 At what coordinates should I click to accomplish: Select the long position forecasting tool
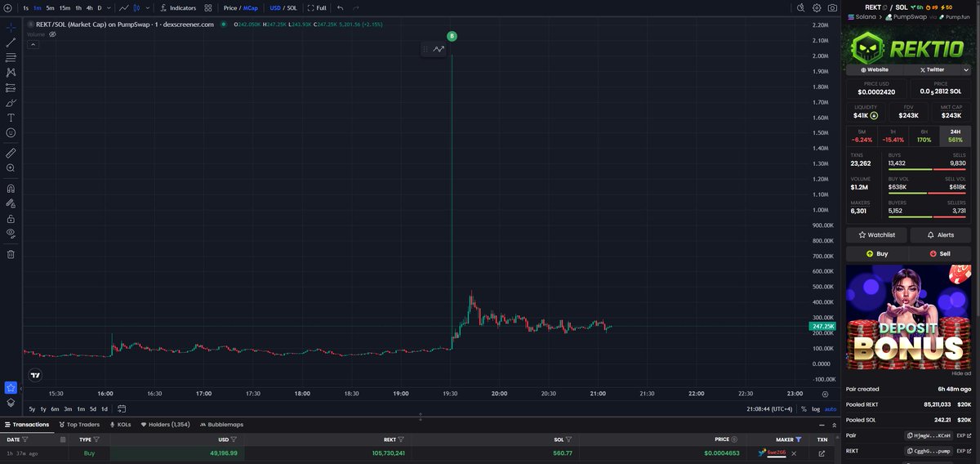(11, 87)
